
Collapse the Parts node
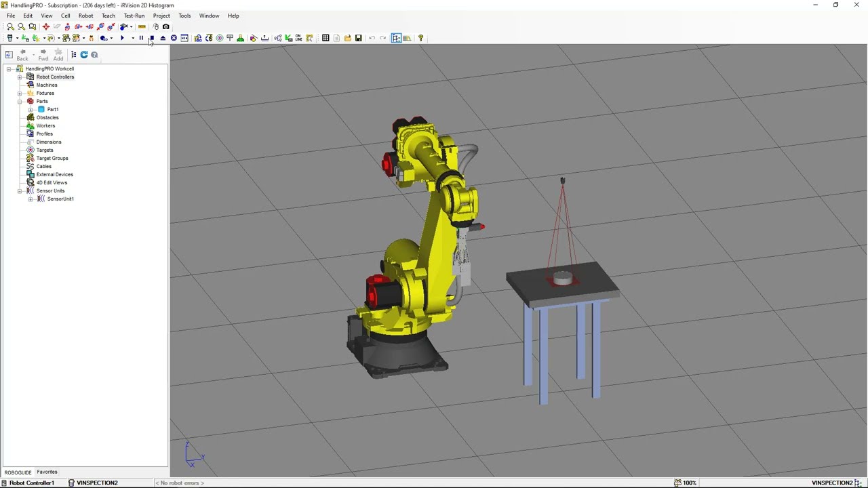click(20, 101)
